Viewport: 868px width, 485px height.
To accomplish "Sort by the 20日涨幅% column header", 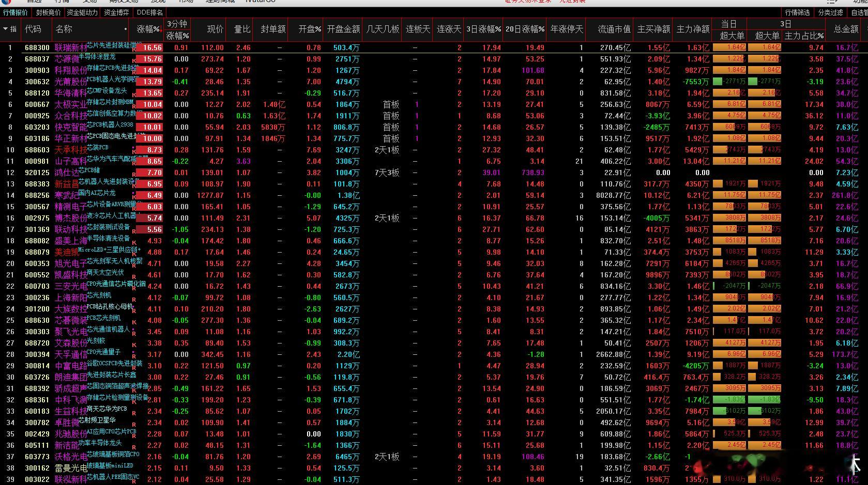I will click(x=525, y=29).
